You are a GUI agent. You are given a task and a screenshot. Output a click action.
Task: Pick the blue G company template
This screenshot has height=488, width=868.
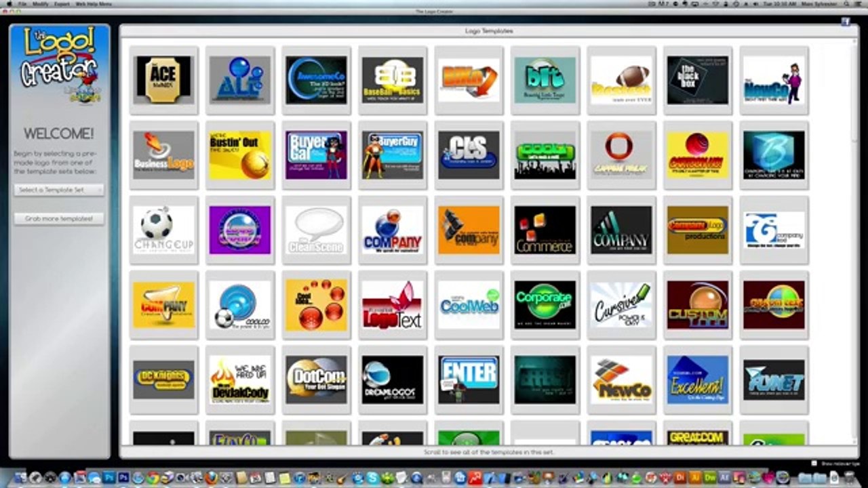coord(774,230)
